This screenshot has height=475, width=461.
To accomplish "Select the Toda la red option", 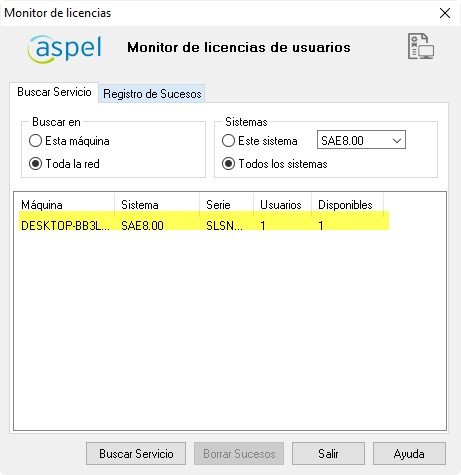I will click(35, 164).
